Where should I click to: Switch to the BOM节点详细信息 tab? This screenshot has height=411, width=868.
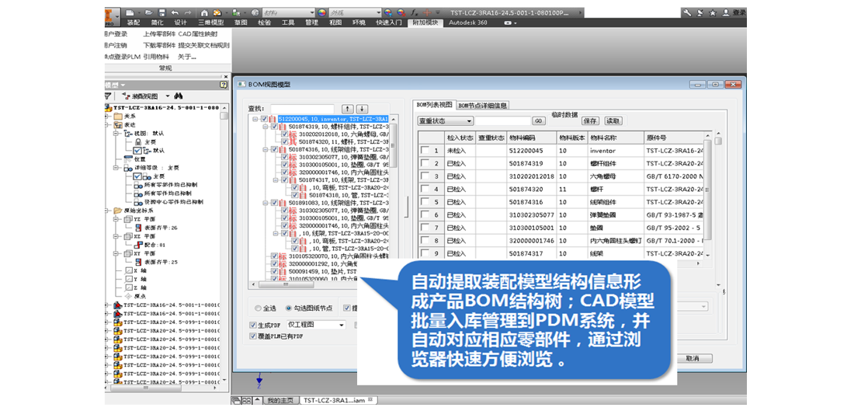click(482, 105)
